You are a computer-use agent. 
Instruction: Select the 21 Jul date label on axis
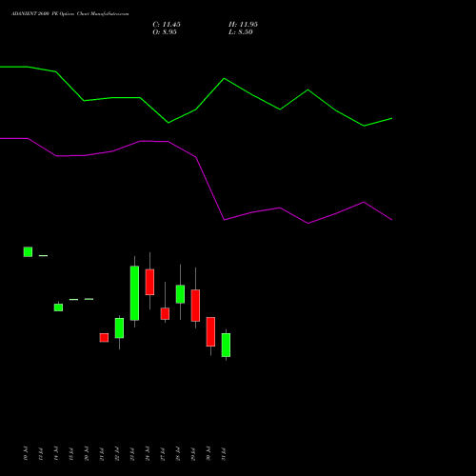(x=102, y=453)
